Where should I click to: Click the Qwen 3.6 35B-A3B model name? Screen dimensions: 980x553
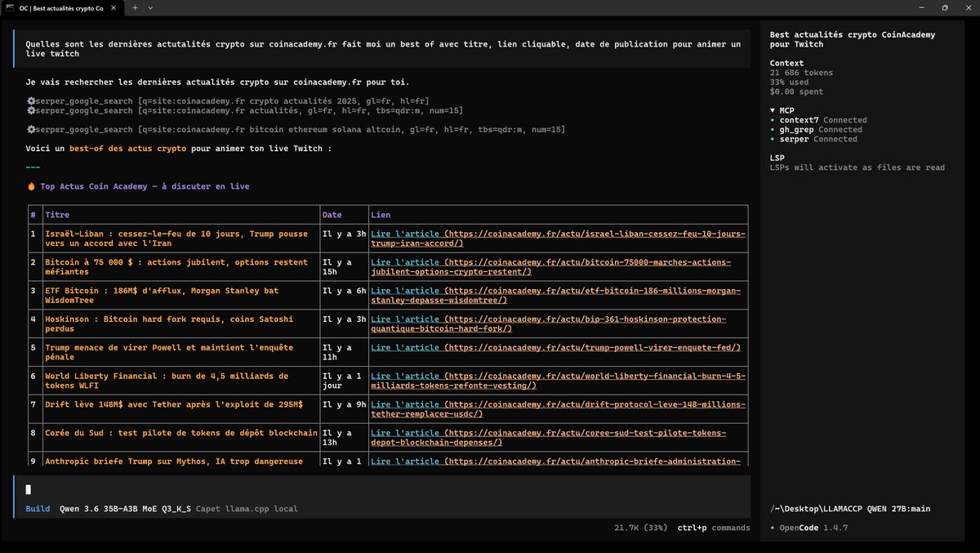pos(126,509)
